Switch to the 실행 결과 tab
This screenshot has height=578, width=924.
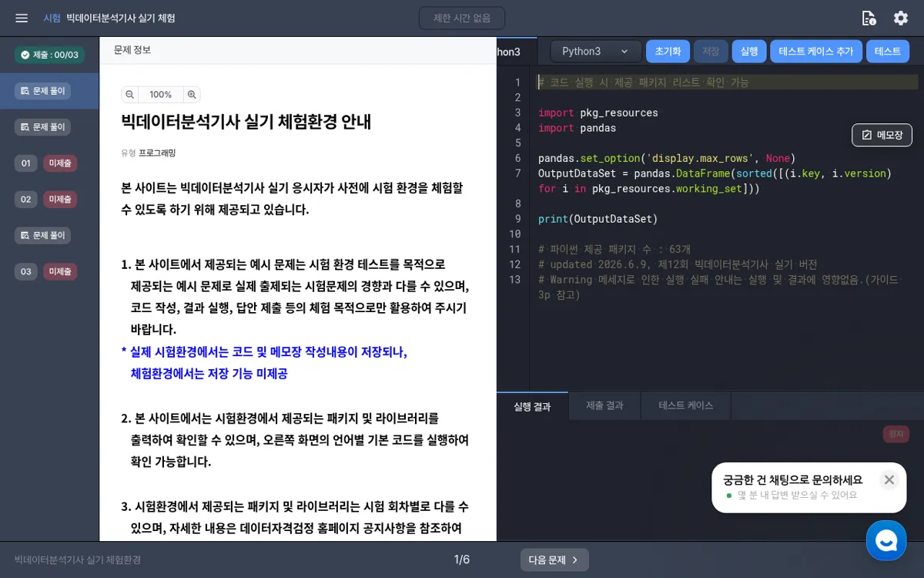tap(532, 406)
